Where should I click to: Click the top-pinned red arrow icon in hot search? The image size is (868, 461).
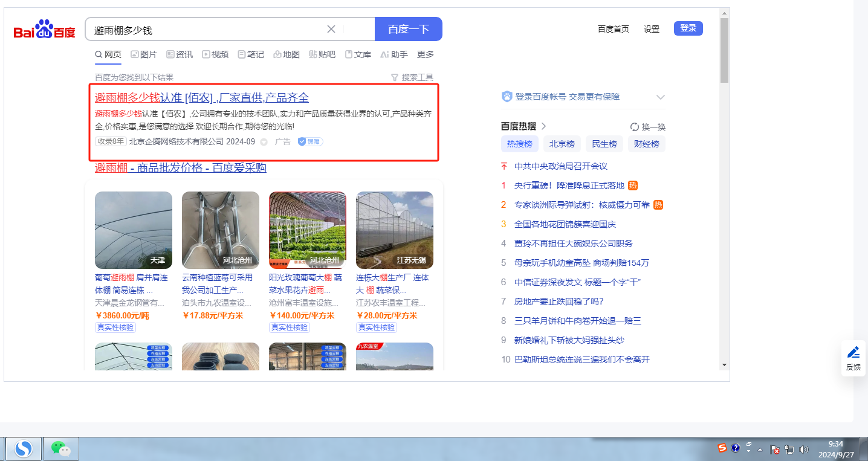tap(504, 166)
